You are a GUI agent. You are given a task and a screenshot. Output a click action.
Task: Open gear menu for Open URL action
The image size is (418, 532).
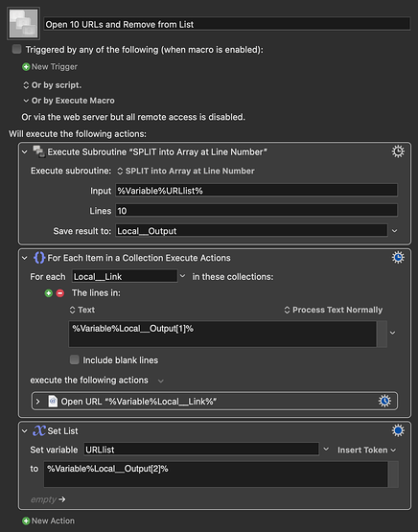384,401
